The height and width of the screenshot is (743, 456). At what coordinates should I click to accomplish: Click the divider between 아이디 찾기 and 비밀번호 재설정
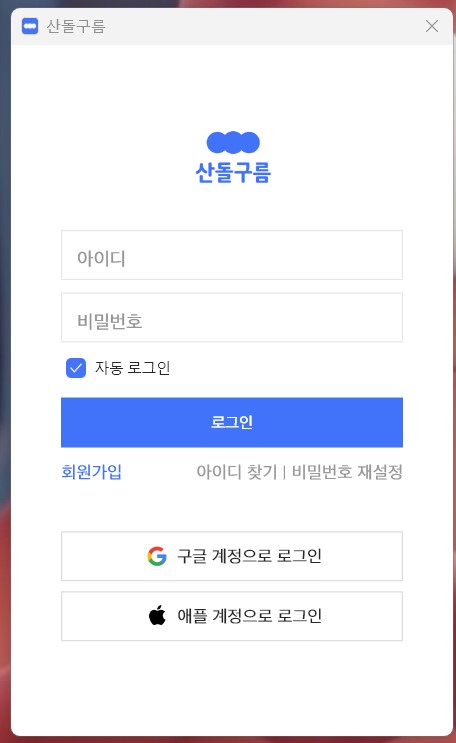pyautogui.click(x=284, y=472)
